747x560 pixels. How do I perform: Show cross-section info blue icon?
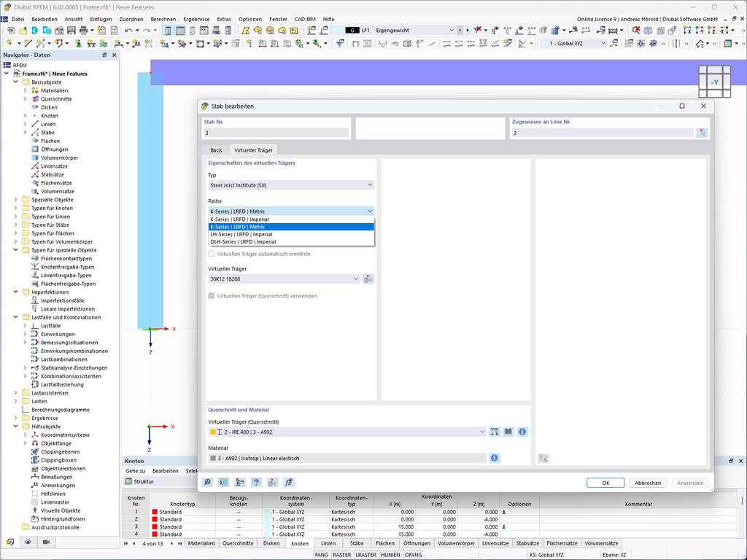click(x=522, y=432)
